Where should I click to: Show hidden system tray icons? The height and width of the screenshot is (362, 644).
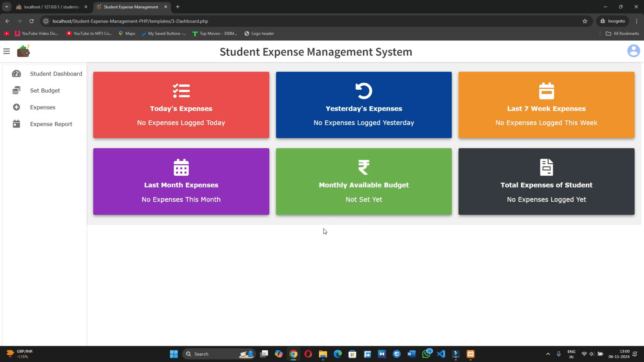tap(548, 354)
